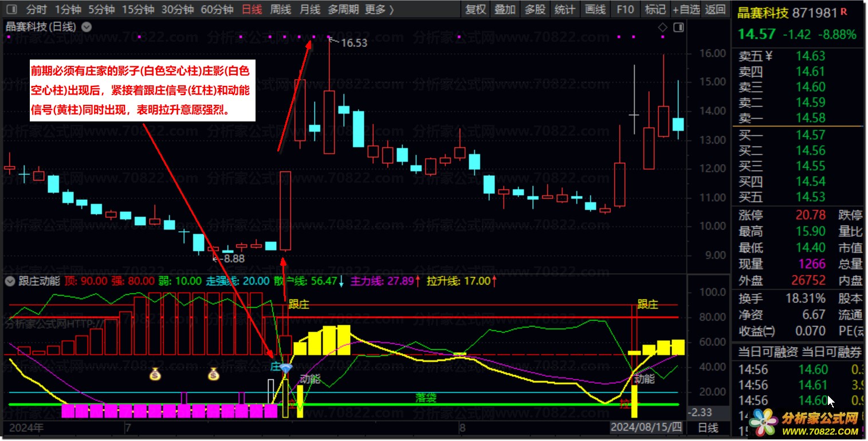Open the 当日可融券 tab
This screenshot has height=441, width=868.
click(831, 352)
